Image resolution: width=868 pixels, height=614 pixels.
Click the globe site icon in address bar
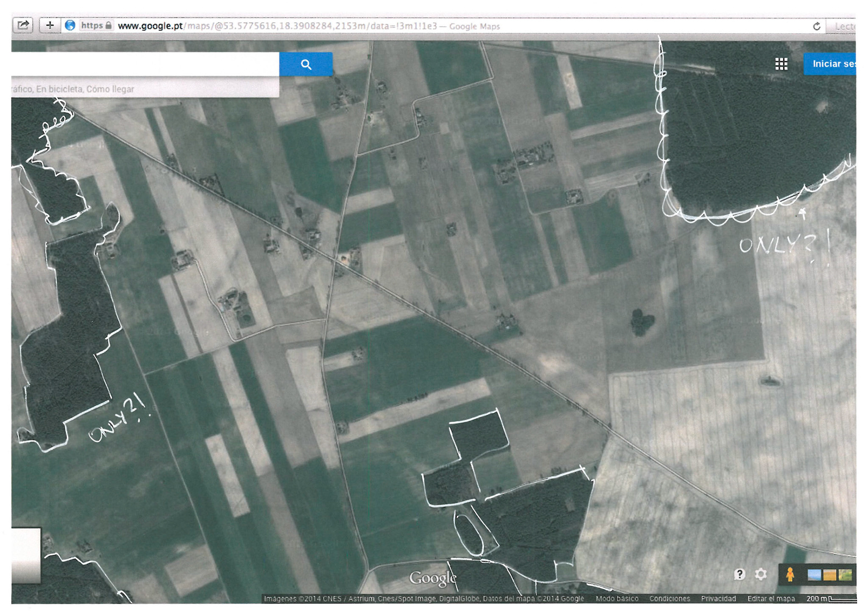point(70,25)
